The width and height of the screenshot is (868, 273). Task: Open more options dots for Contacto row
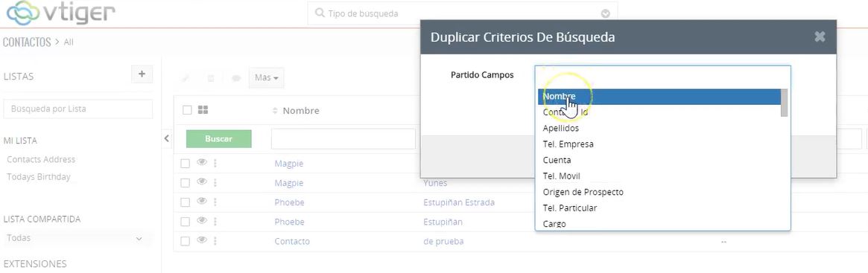(x=215, y=241)
